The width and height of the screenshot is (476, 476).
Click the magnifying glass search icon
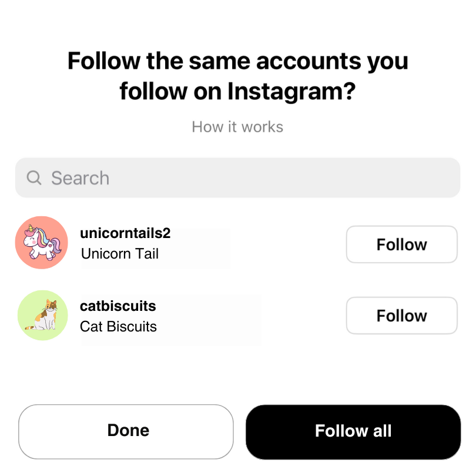[x=33, y=177]
